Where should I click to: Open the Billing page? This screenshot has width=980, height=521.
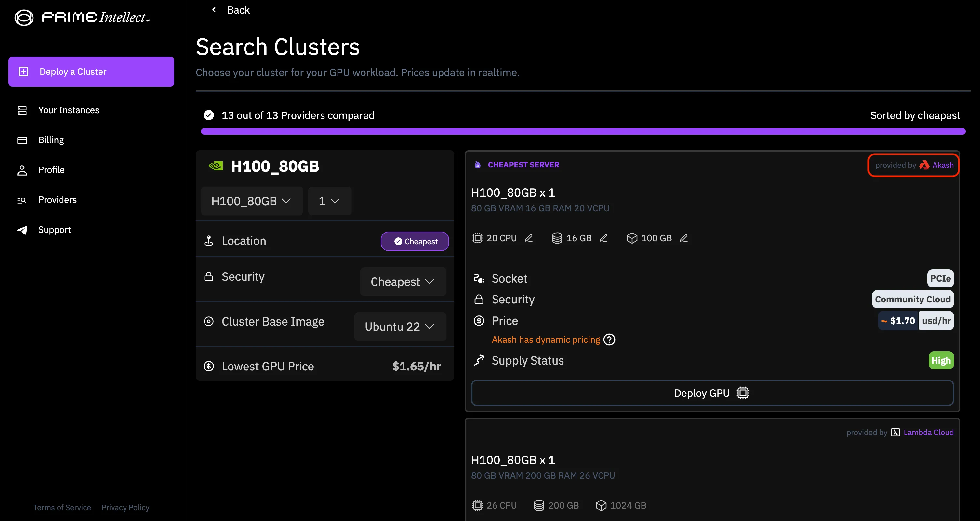(x=51, y=140)
